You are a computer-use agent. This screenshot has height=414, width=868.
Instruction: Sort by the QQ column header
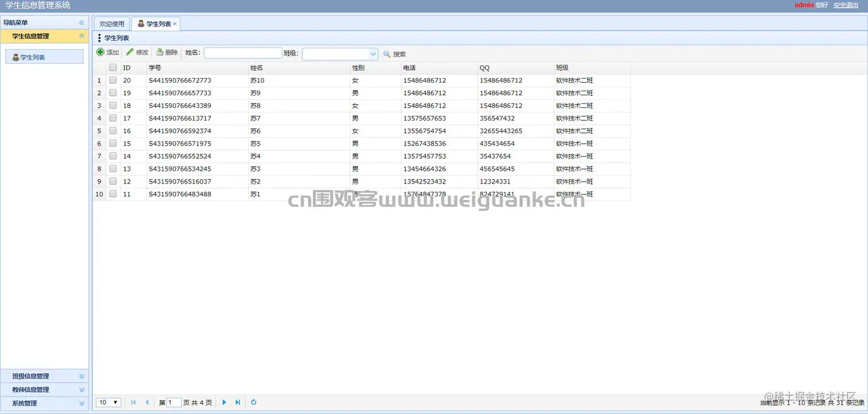516,68
